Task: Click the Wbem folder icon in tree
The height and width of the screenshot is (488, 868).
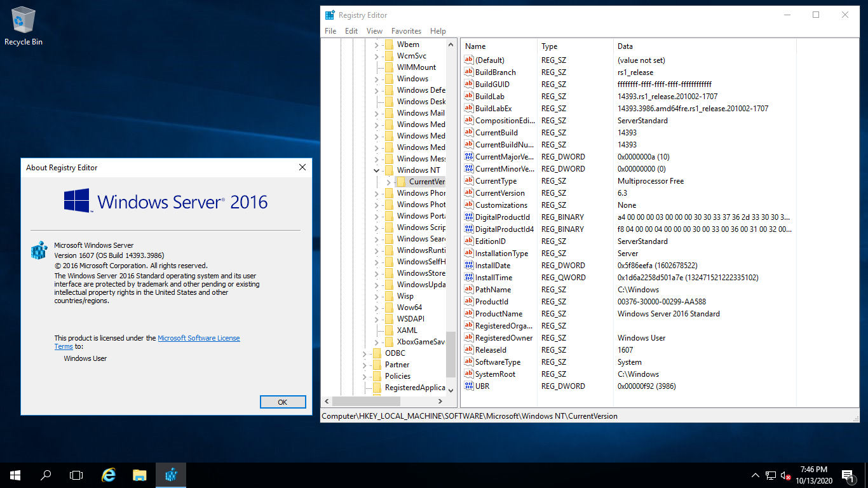Action: pos(388,44)
